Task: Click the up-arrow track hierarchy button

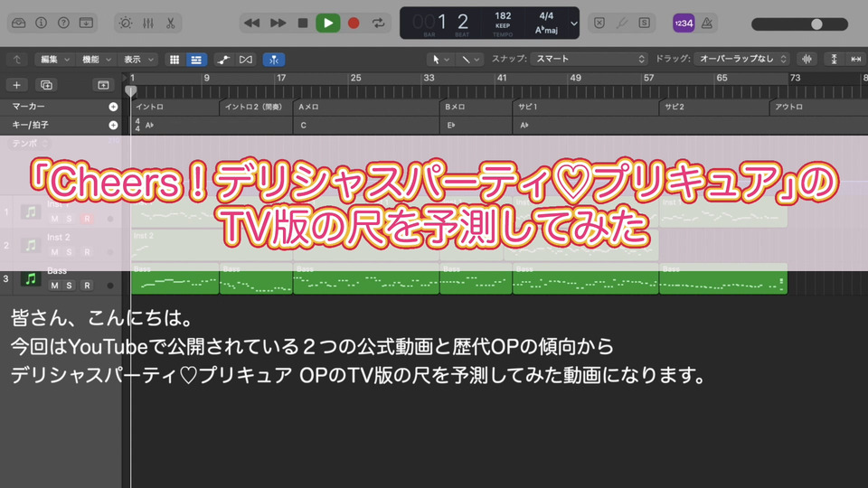Action: [16, 60]
